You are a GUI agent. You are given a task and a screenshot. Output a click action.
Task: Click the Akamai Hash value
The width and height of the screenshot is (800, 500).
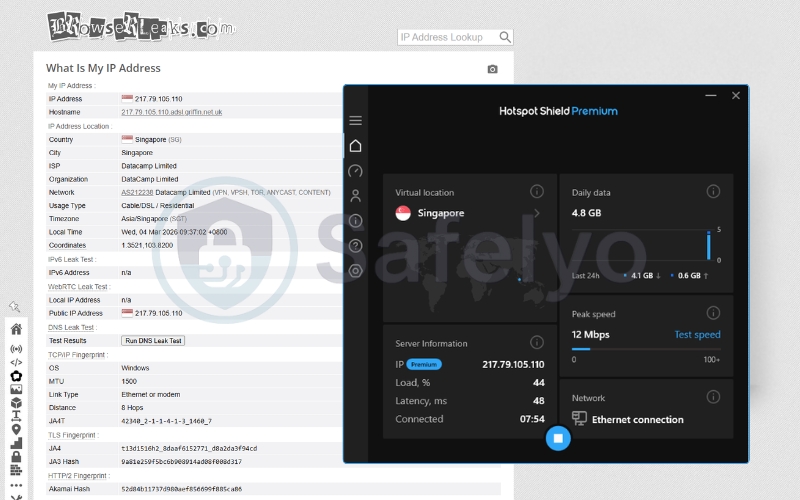pyautogui.click(x=181, y=489)
